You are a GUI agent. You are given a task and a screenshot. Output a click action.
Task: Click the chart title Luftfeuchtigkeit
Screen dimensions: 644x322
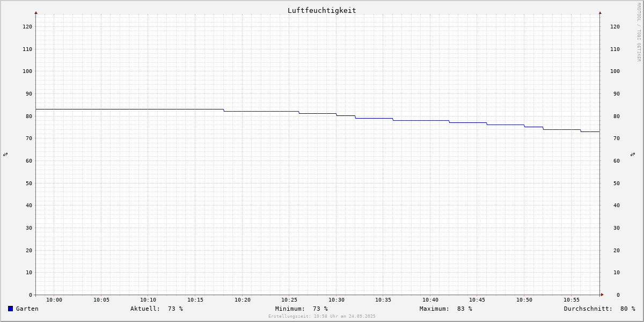[x=322, y=10]
